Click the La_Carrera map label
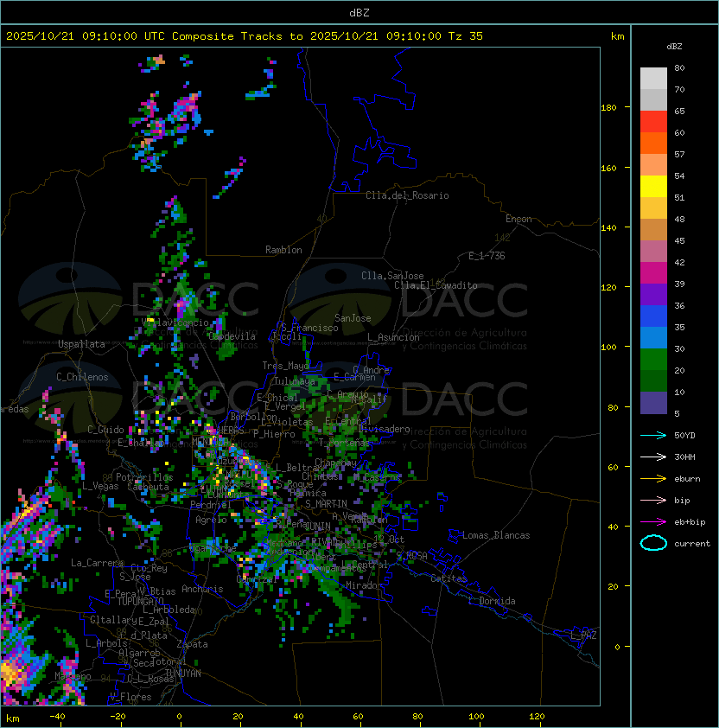 pos(98,563)
